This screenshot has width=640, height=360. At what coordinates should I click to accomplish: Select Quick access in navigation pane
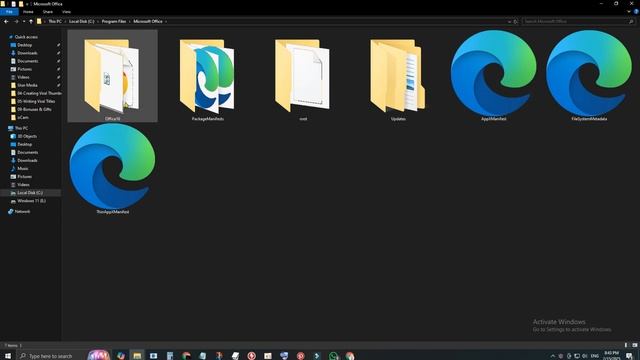(x=26, y=37)
